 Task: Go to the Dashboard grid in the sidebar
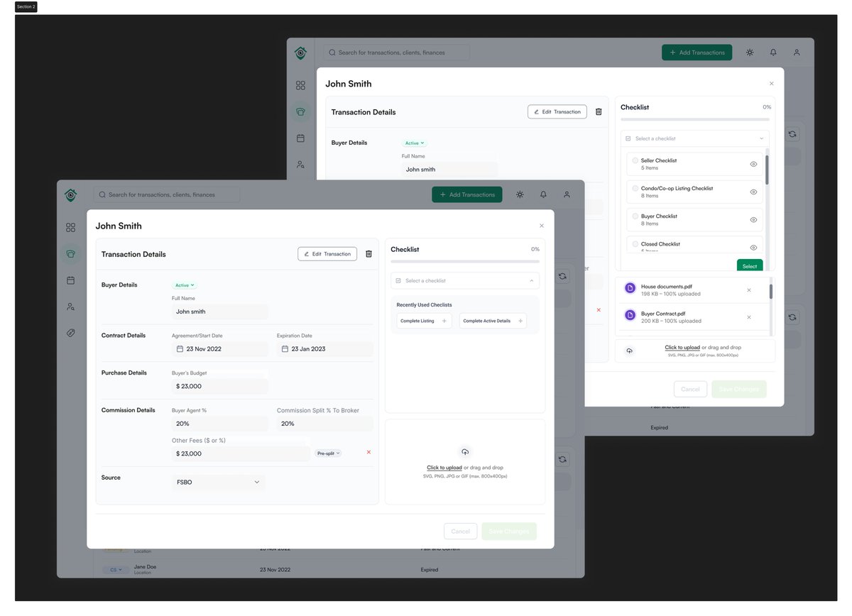click(x=70, y=228)
